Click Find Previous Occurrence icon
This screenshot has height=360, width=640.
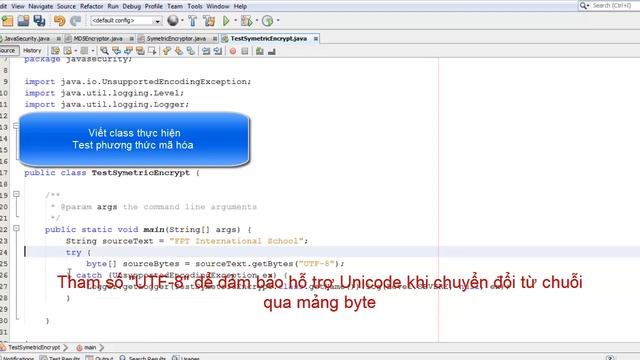point(116,51)
